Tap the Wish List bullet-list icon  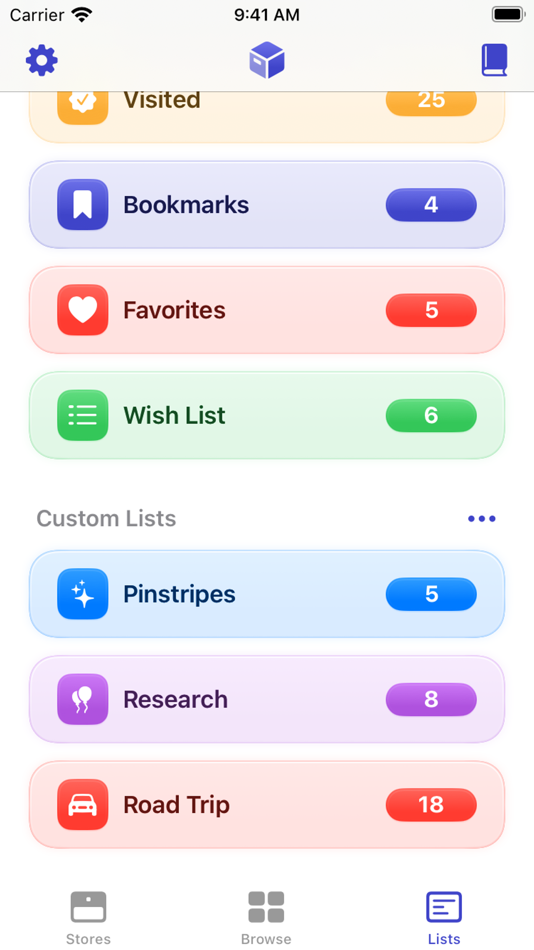click(83, 416)
